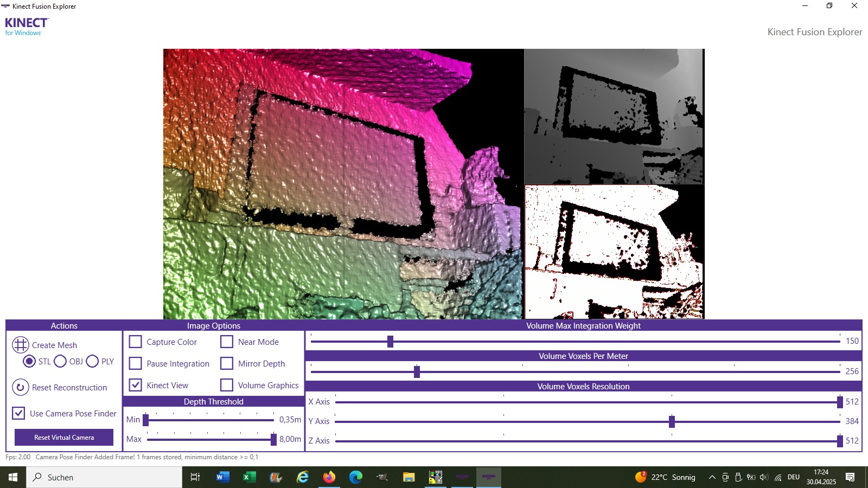
Task: Click the Z Axis voxel resolution slider
Action: pos(588,441)
